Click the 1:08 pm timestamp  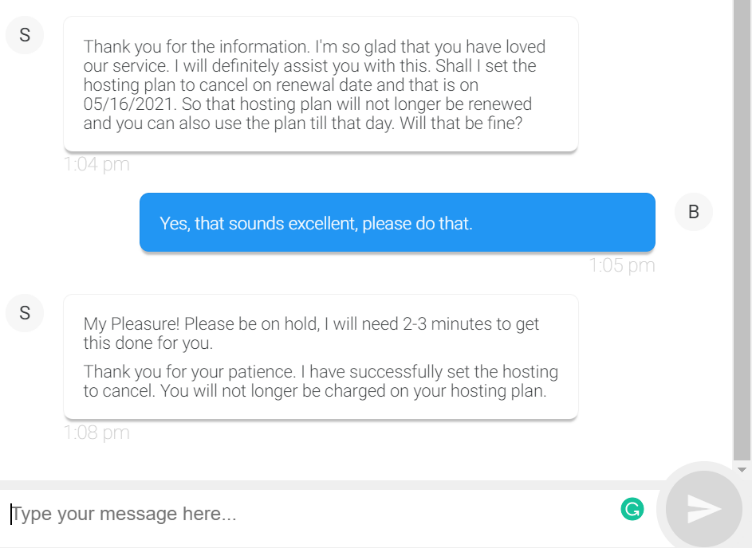pos(96,433)
